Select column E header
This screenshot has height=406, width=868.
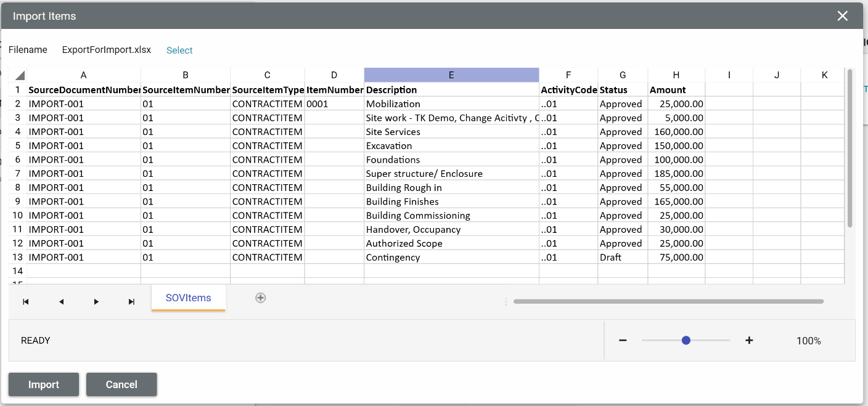(451, 75)
